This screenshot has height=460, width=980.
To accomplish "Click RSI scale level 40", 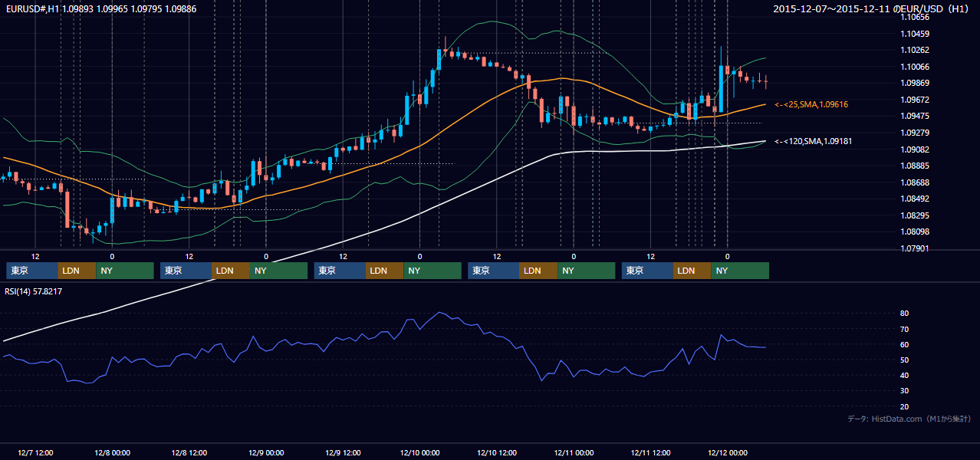I will (x=905, y=375).
